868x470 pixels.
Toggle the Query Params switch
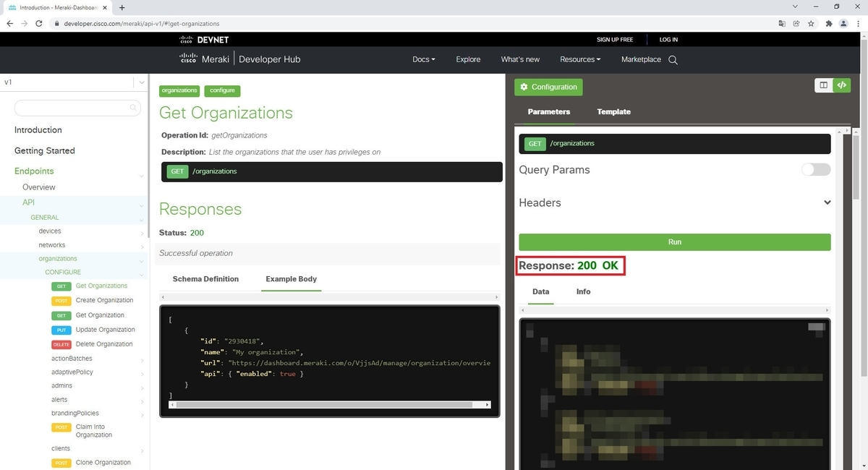[815, 169]
